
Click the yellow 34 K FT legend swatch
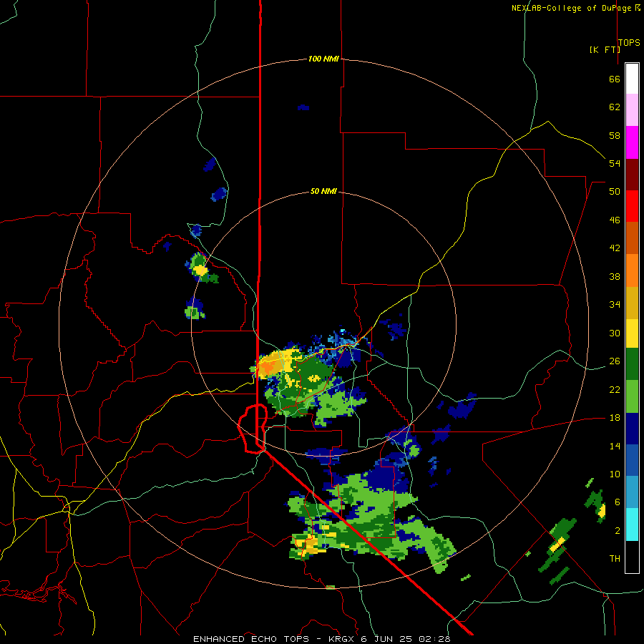[x=632, y=333]
